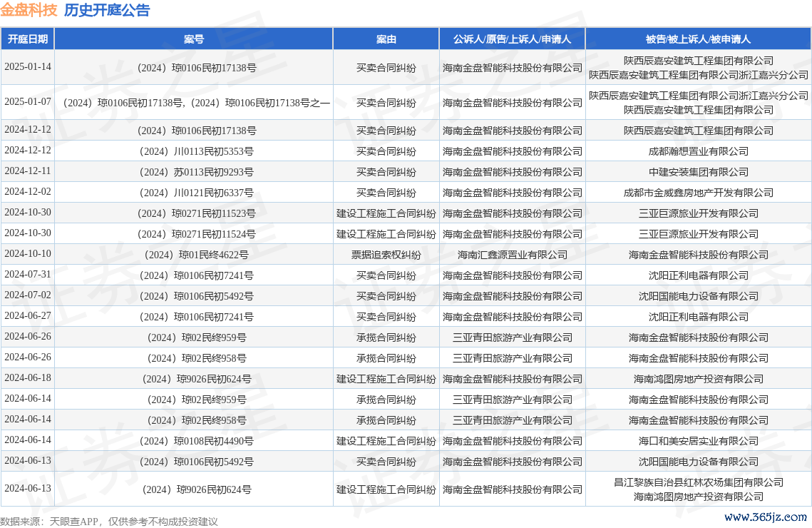
Task: Click date 2024-12-12 in the 川0113民初5353号 row
Action: point(27,151)
